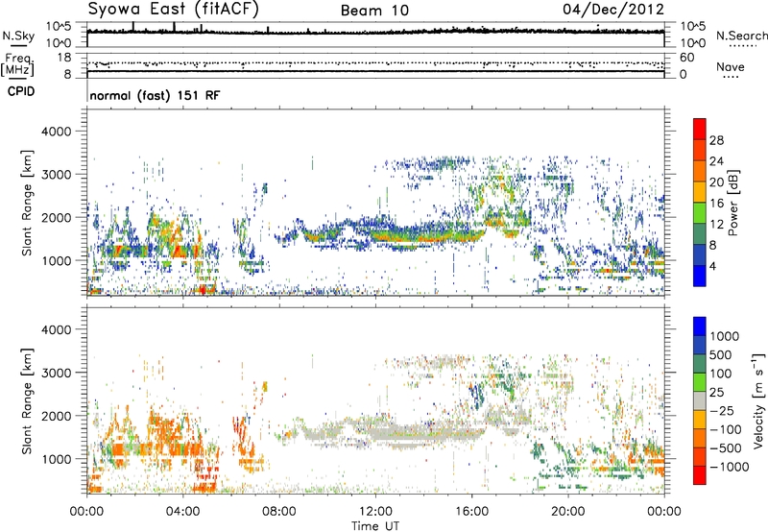Click the '4' value on the power colorbar
This screenshot has width=768, height=532.
pos(712,267)
